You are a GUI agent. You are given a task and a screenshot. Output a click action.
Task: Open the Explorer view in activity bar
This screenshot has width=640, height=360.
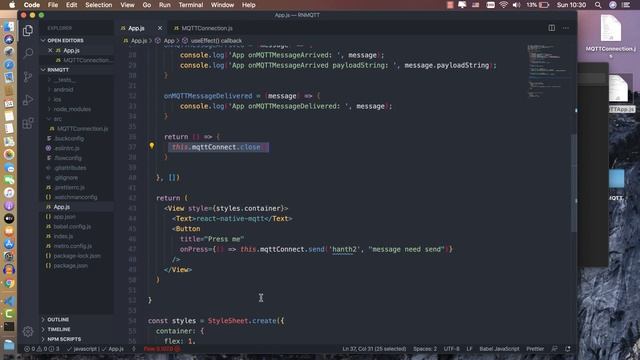tap(28, 31)
